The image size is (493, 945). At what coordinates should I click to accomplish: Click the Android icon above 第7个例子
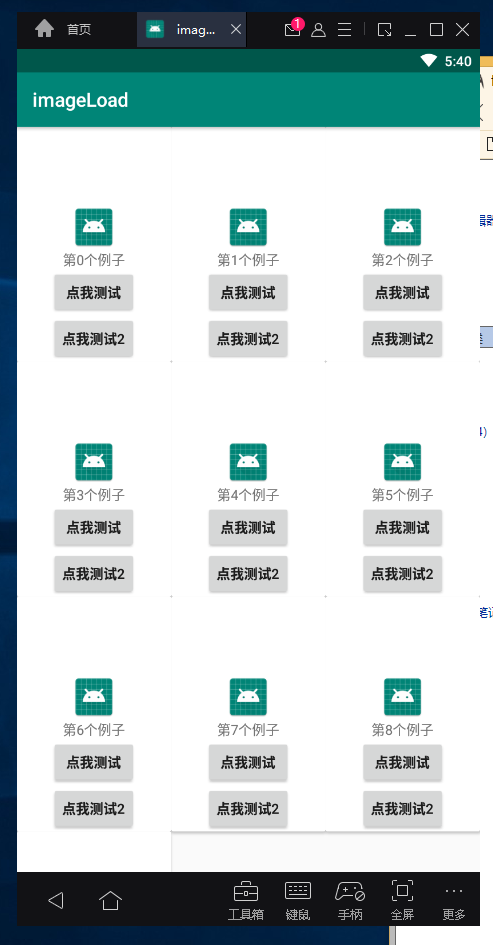248,697
